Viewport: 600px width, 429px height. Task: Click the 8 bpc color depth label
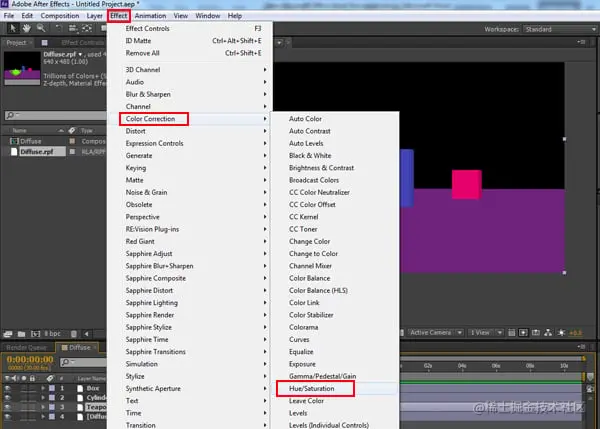coord(52,334)
